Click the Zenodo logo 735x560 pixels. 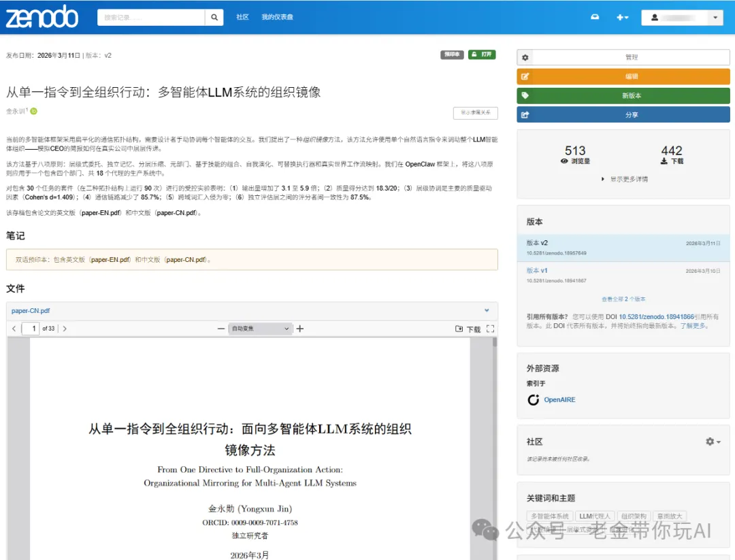pyautogui.click(x=42, y=17)
